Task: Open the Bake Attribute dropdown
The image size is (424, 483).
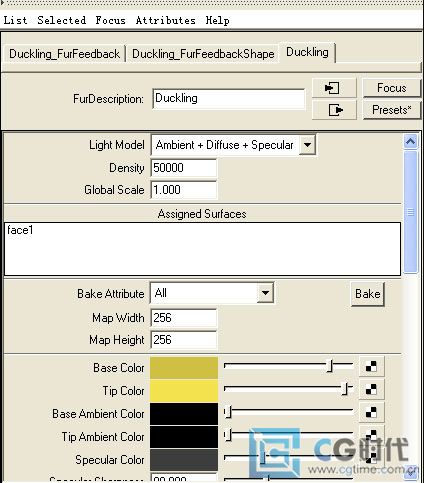Action: point(265,293)
